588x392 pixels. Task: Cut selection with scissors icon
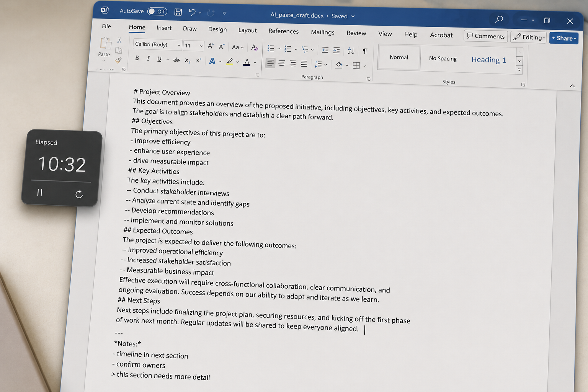119,40
